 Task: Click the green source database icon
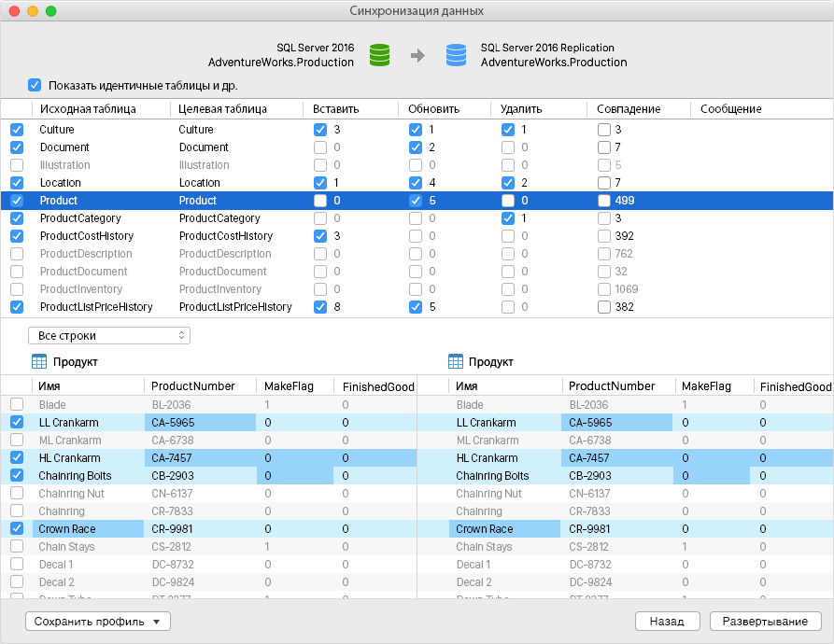coord(379,55)
